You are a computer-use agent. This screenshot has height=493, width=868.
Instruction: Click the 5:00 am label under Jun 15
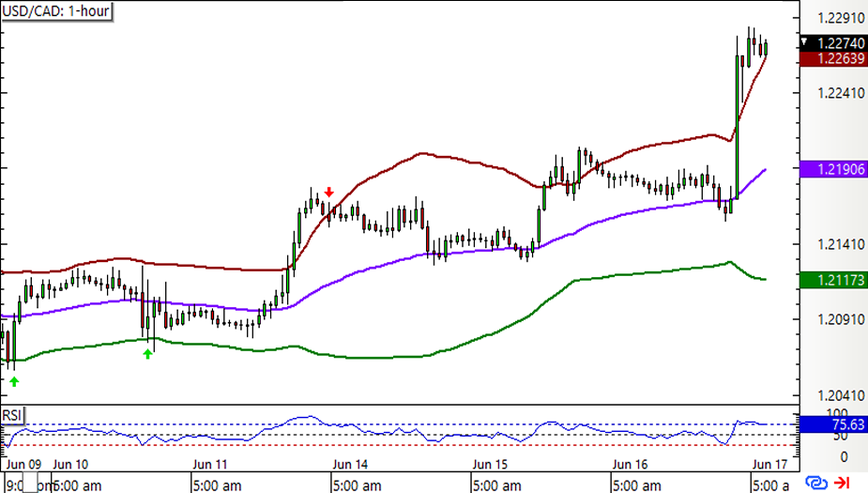[x=496, y=485]
